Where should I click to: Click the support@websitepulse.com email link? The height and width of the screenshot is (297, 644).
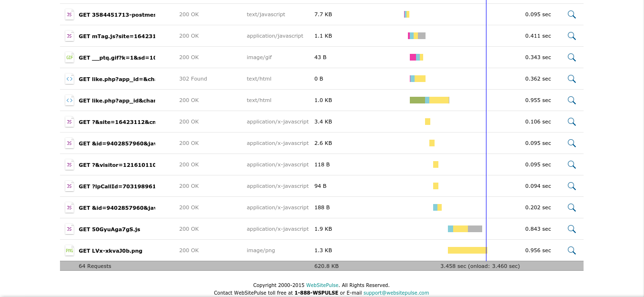pos(396,293)
